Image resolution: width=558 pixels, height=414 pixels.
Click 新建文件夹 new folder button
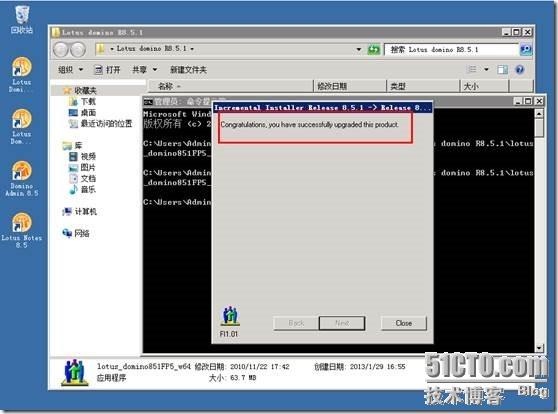(188, 70)
